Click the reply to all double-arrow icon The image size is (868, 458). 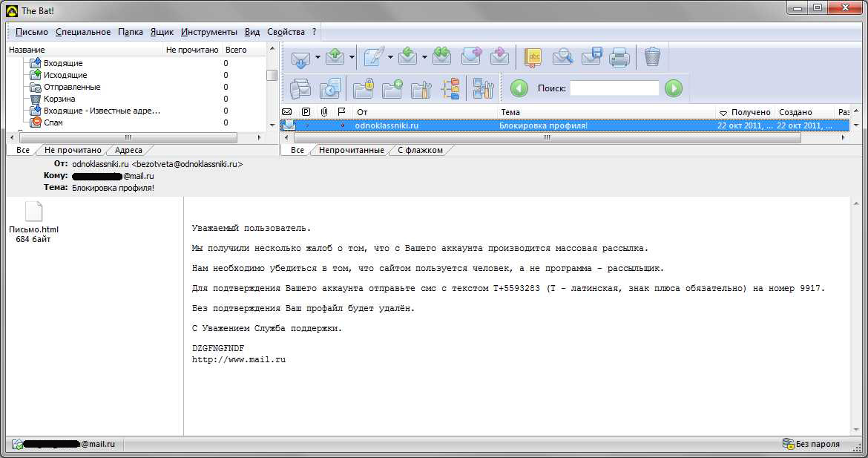coord(441,56)
